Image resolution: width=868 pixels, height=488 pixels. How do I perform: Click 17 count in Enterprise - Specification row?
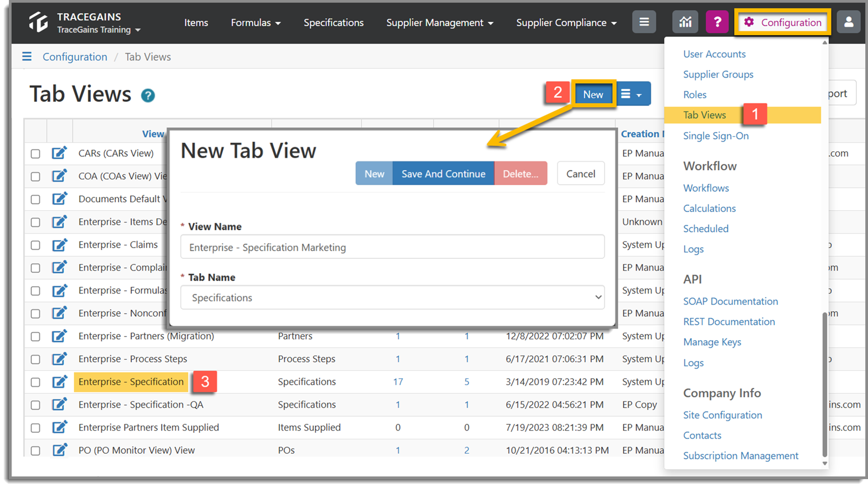tap(398, 382)
